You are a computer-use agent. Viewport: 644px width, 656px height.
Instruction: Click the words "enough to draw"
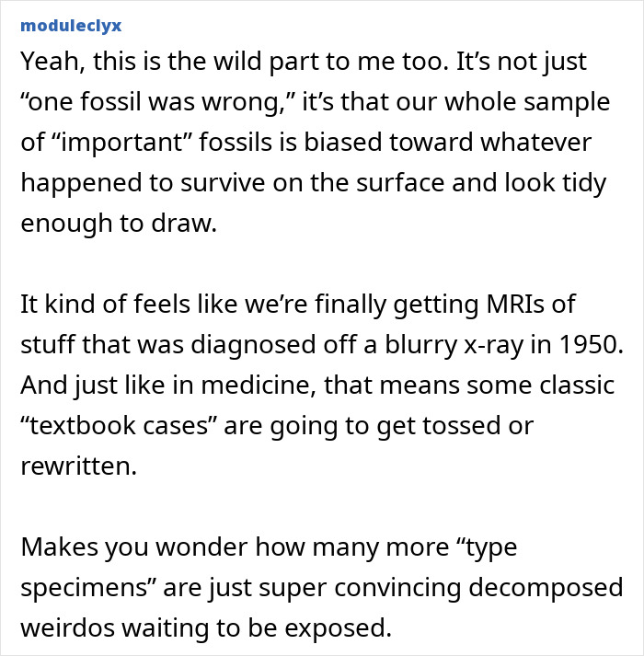(118, 224)
